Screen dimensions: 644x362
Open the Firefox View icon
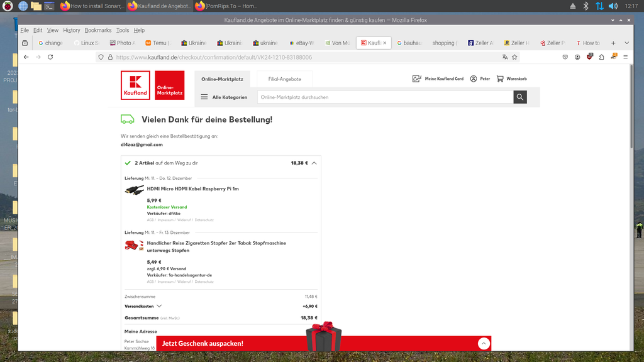(25, 43)
